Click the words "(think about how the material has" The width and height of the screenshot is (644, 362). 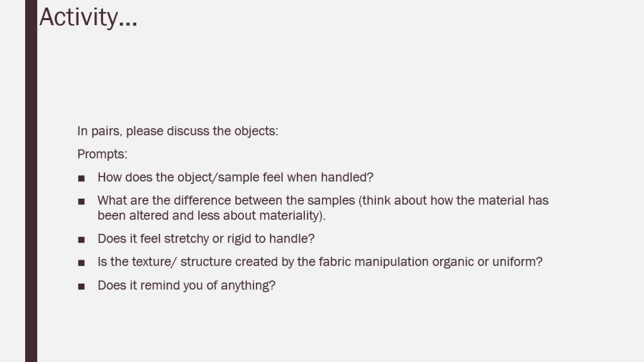(x=453, y=200)
